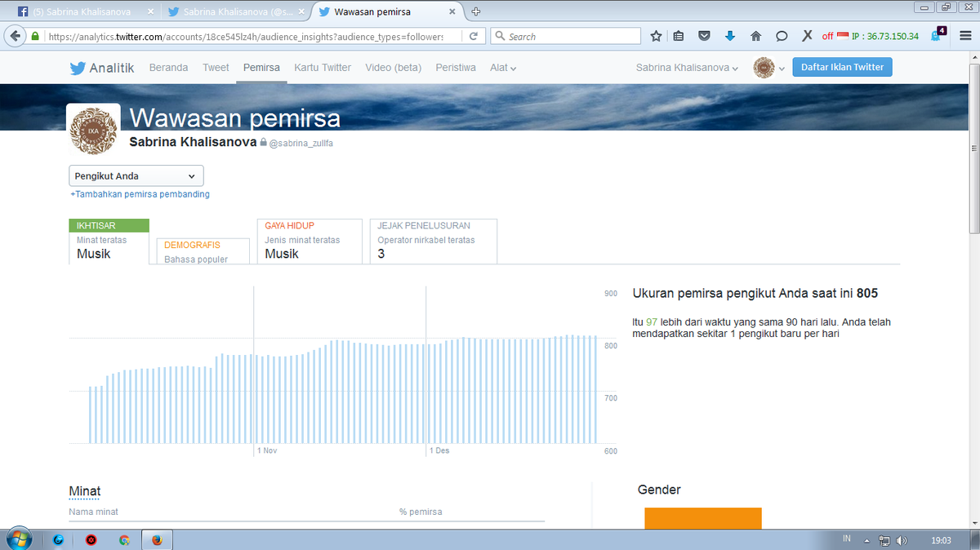This screenshot has width=980, height=550.
Task: Open the chat bubble toolbar icon
Action: [x=782, y=36]
